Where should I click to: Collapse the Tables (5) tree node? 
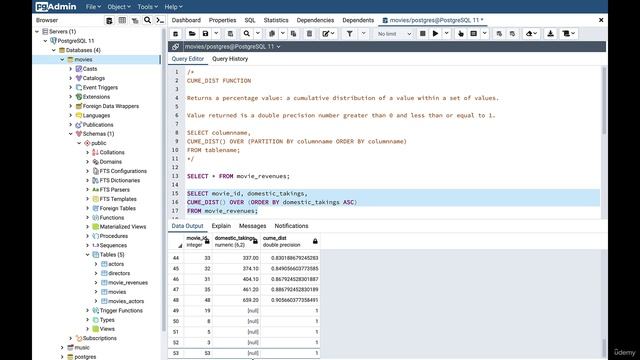tap(87, 255)
